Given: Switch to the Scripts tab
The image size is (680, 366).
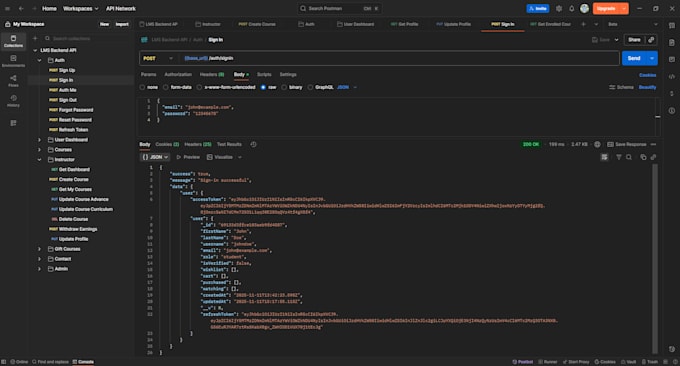Looking at the screenshot, I should [x=264, y=75].
